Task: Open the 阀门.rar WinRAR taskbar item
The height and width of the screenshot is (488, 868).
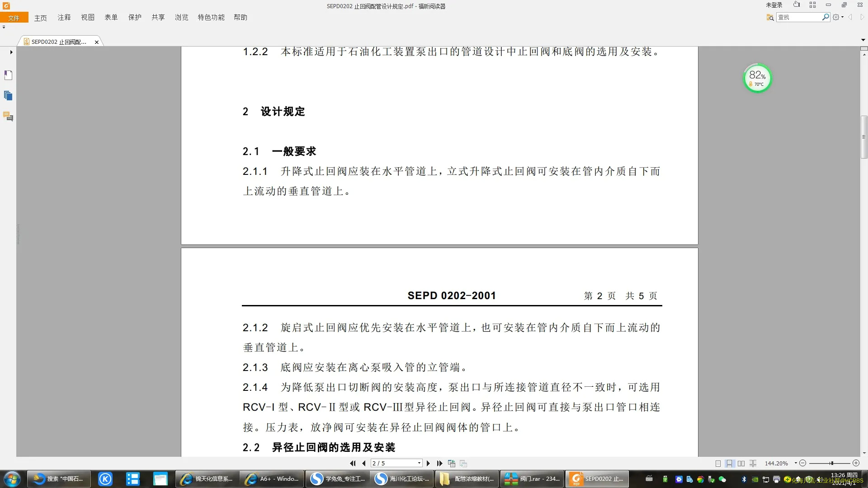Action: click(532, 479)
